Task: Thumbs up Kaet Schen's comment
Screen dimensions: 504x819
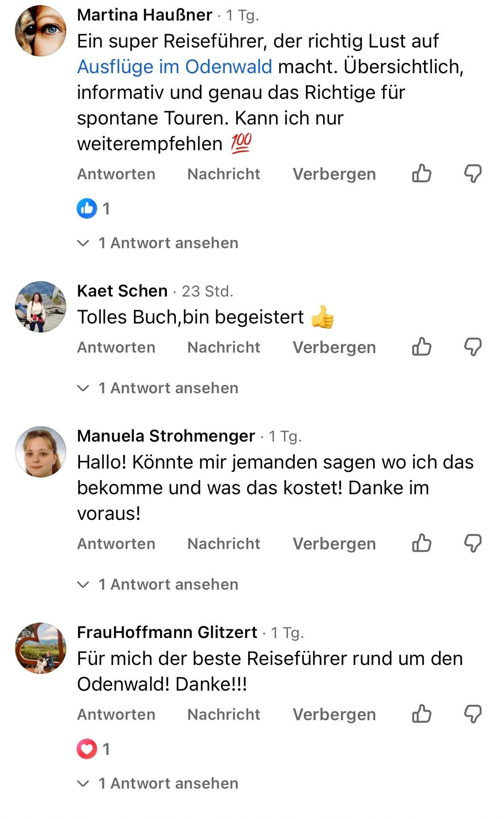Action: point(421,347)
